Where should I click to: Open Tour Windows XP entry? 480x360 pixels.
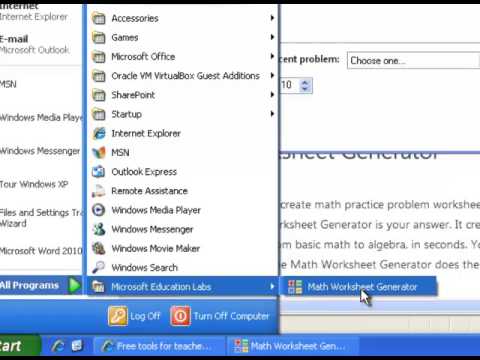pos(41,184)
